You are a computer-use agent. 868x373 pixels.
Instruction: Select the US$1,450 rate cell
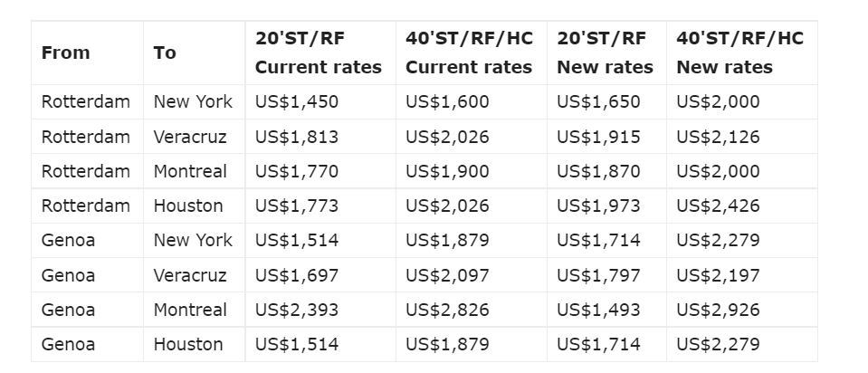297,102
